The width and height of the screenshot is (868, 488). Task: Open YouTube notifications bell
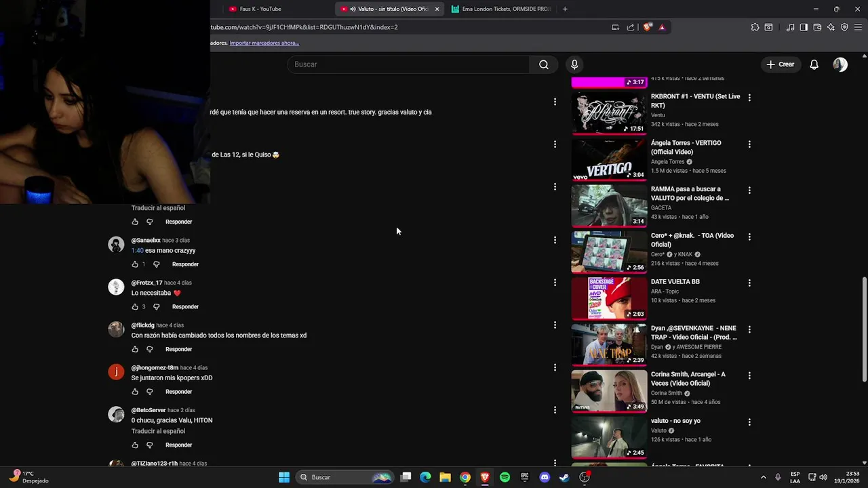coord(814,64)
